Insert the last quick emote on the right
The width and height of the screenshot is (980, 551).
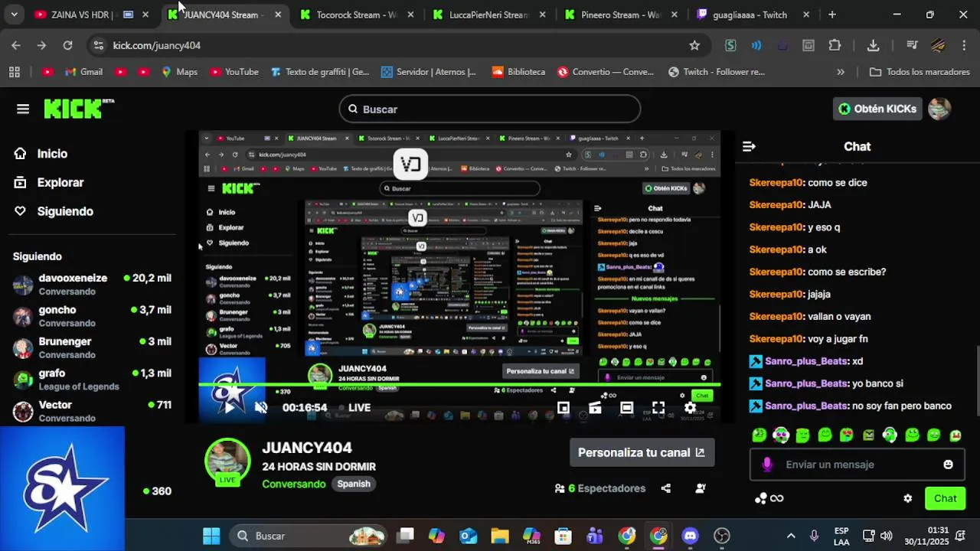[x=955, y=435]
